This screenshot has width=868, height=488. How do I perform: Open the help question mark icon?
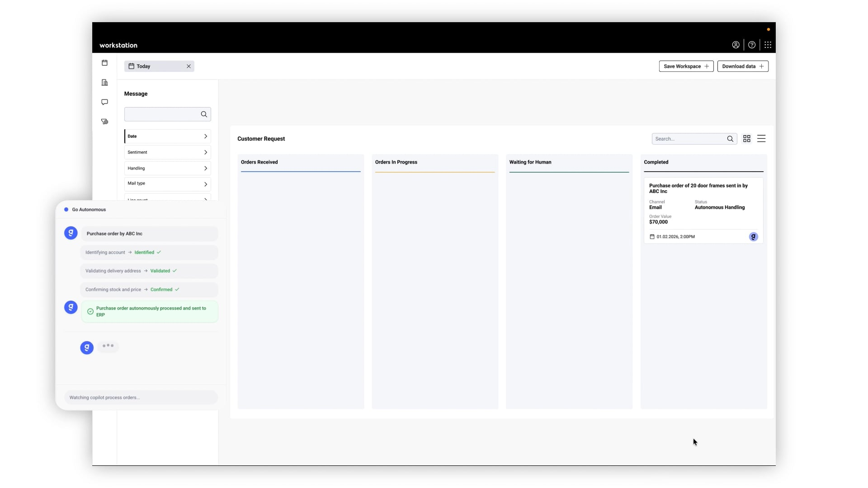coord(752,45)
